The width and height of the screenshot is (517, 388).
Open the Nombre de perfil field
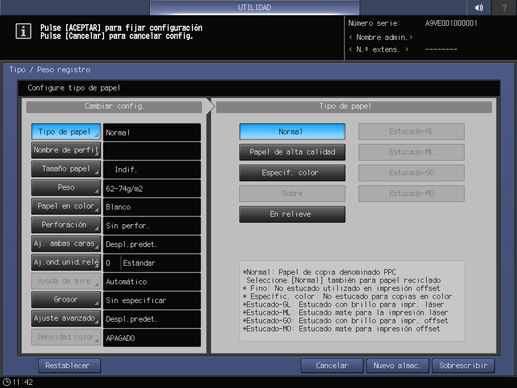[x=66, y=150]
